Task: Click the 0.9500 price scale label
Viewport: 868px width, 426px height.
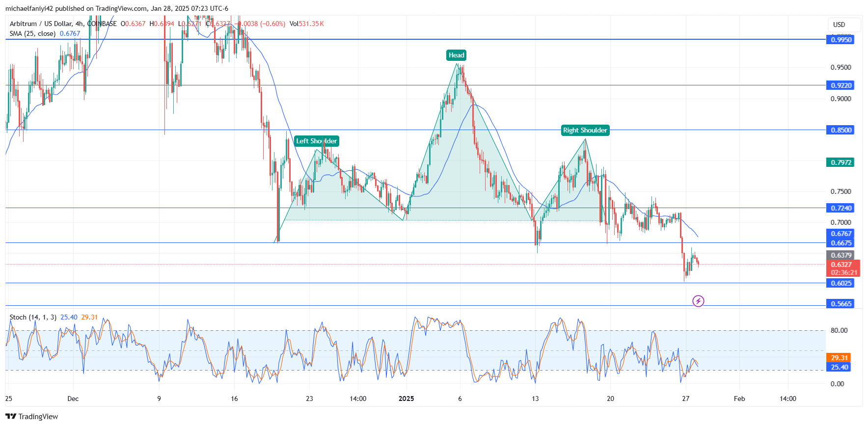Action: [x=841, y=67]
